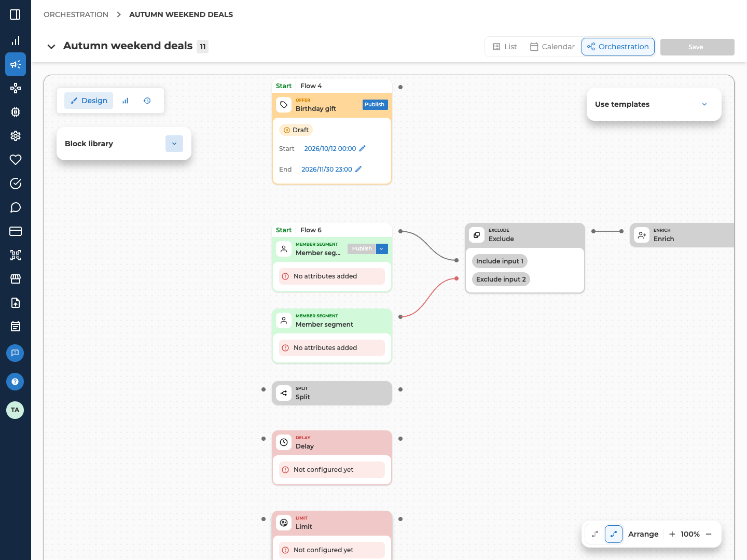Screen dimensions: 747x560
Task: Click the Draft status badge
Action: point(296,130)
